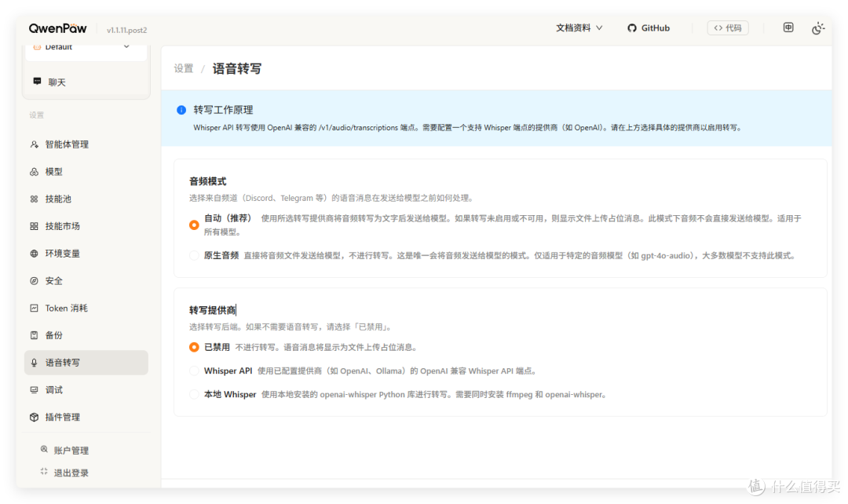The image size is (848, 504).
Task: Click the 插件管理 cube icon
Action: pyautogui.click(x=34, y=417)
